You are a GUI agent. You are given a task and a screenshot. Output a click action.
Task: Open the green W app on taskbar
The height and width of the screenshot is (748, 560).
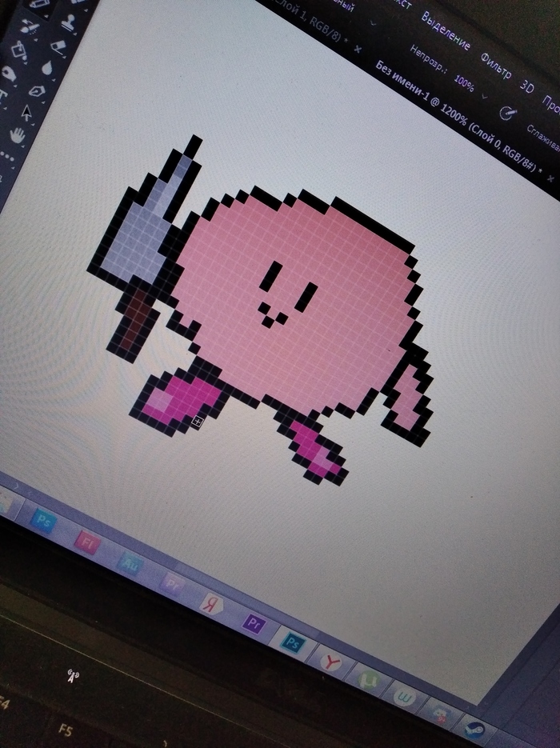pyautogui.click(x=406, y=698)
